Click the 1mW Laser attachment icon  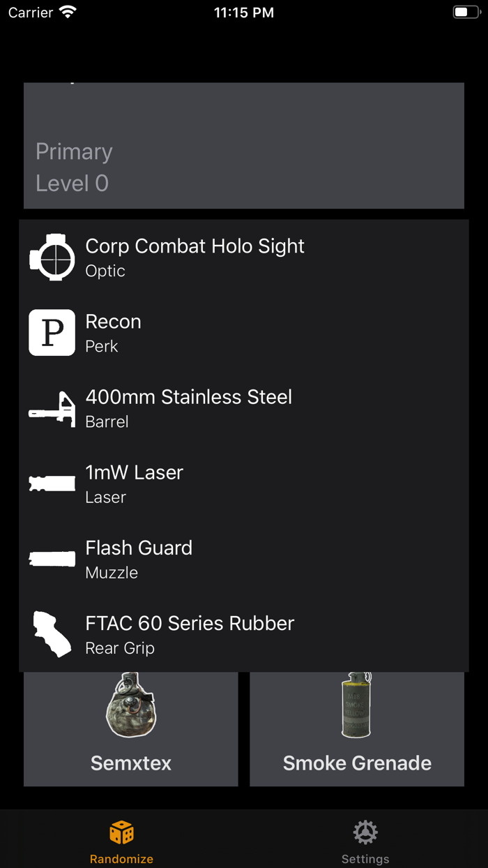(x=52, y=484)
